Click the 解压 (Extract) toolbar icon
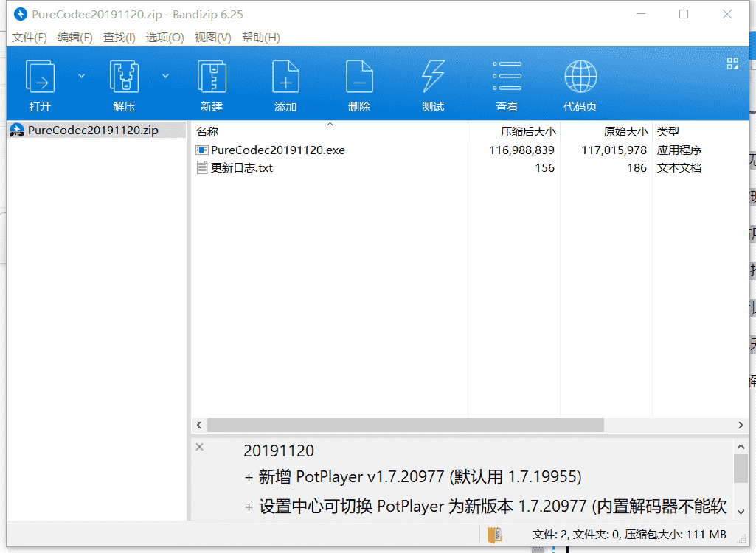 (124, 77)
